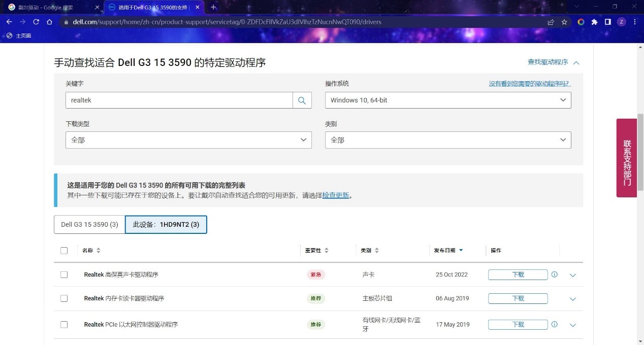Click the keyword search magnifier icon
644x345 pixels.
click(x=302, y=100)
